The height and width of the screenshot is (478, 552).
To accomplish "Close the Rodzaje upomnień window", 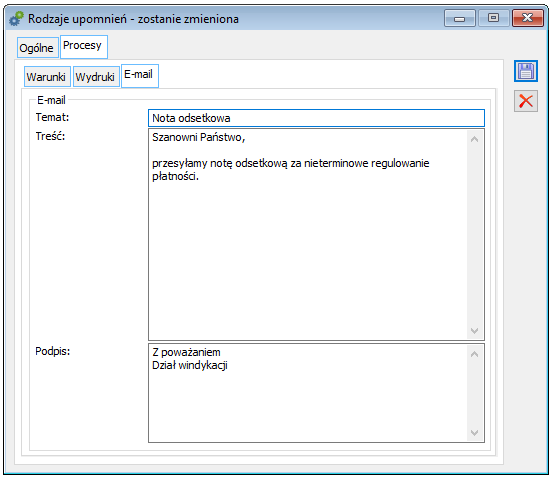I will point(527,18).
